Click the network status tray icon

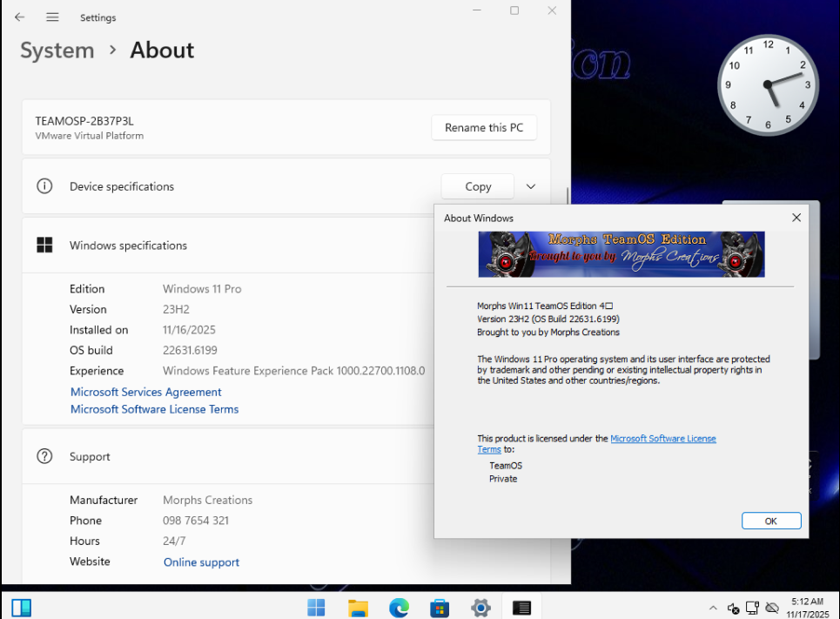coord(752,608)
